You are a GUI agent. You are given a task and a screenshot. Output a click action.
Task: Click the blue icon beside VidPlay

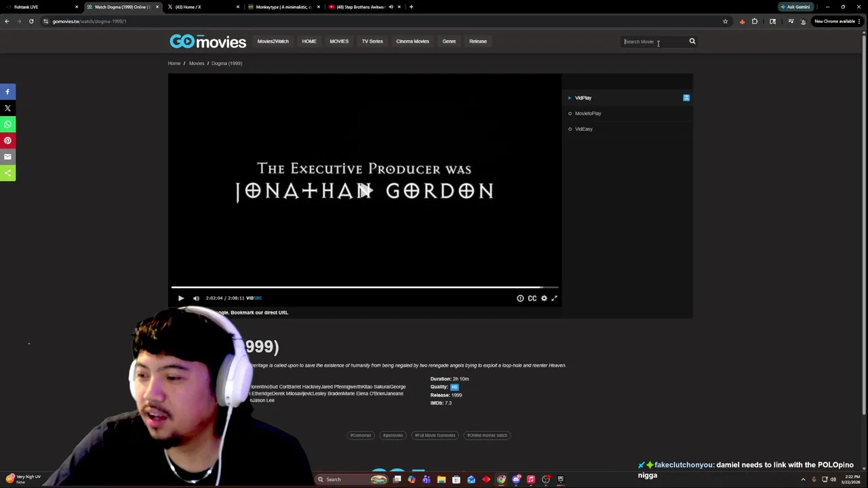(686, 98)
